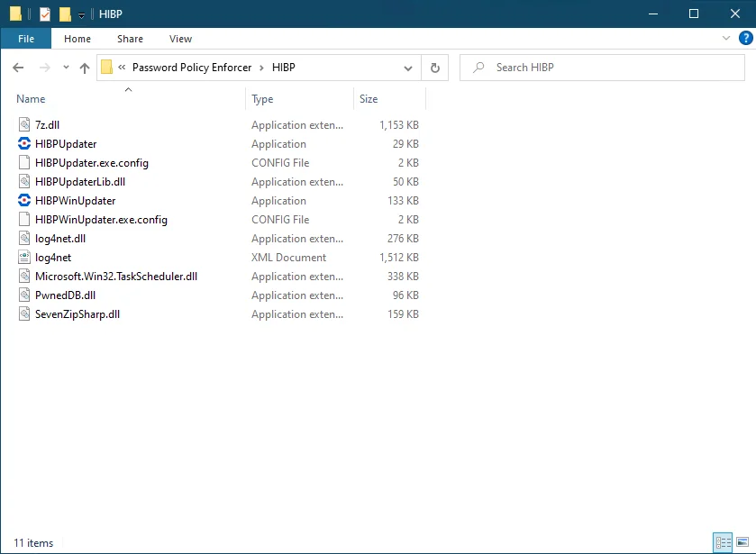Click the 1,512 KB size value

pyautogui.click(x=399, y=258)
